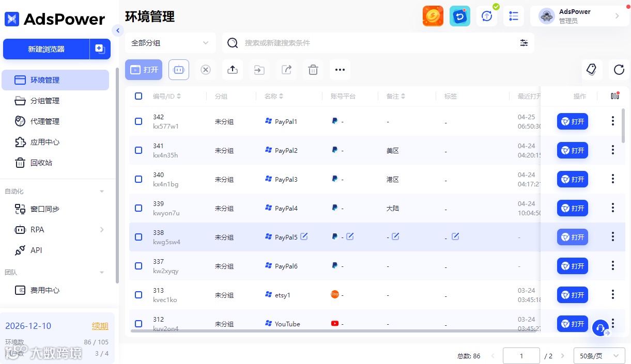
Task: Click the trash delete toolbar icon
Action: click(x=313, y=70)
